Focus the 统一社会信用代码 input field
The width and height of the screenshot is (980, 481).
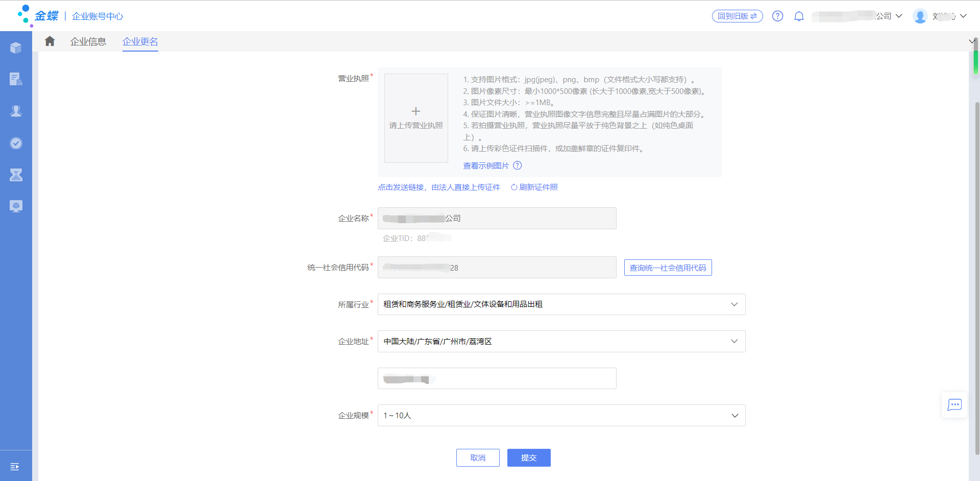tap(497, 268)
